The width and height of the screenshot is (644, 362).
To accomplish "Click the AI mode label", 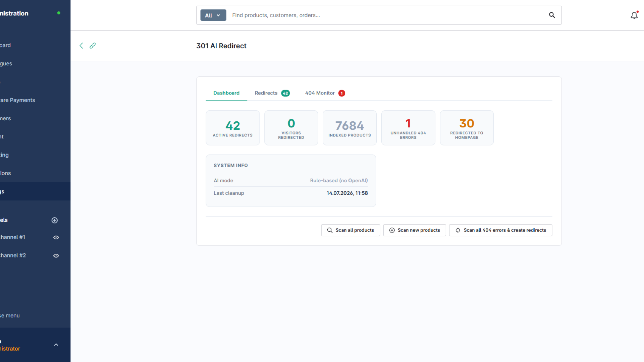I will [223, 181].
